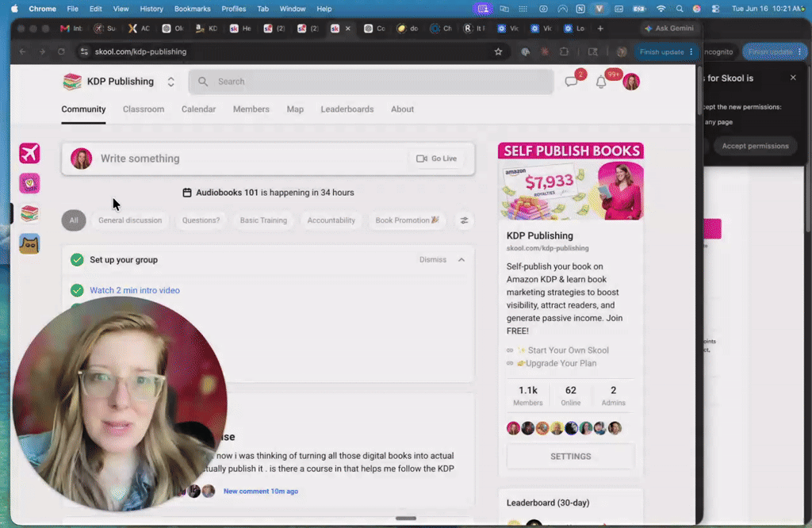
Task: Collapse the Set up your group panel
Action: pos(462,260)
